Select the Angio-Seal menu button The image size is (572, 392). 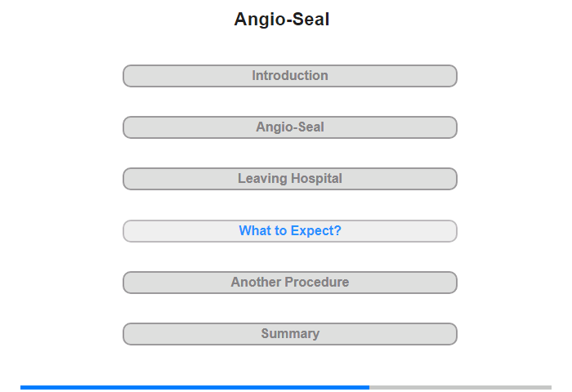(289, 127)
